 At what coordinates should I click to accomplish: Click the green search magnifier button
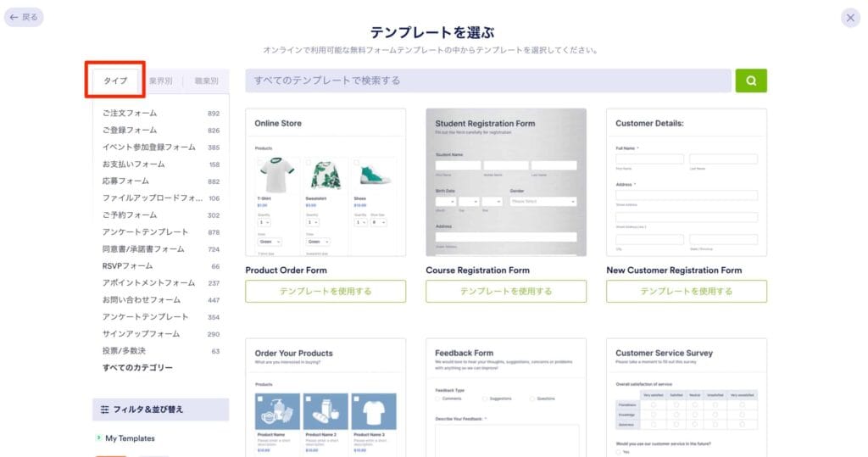[751, 81]
